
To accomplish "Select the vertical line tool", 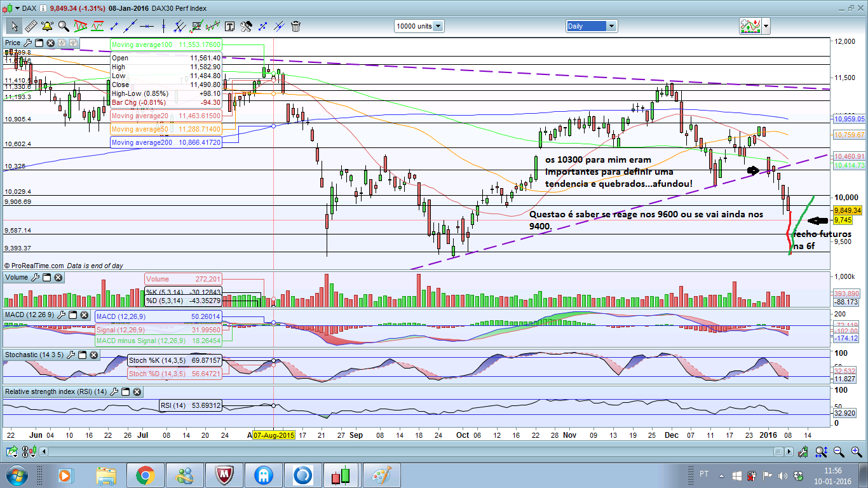I will click(x=165, y=26).
